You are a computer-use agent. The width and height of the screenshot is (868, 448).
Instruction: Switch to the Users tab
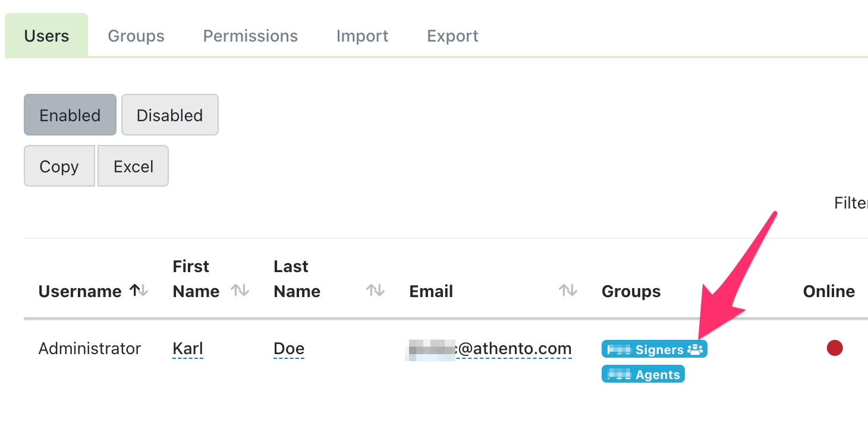(46, 36)
